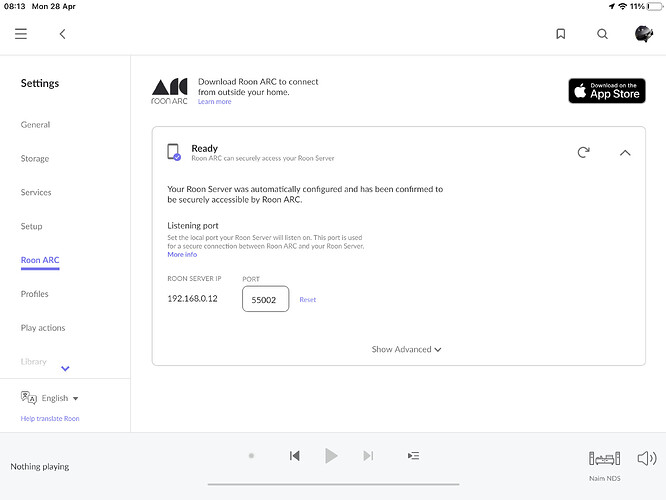The height and width of the screenshot is (500, 666).
Task: Open Help translate Roon link
Action: click(50, 418)
